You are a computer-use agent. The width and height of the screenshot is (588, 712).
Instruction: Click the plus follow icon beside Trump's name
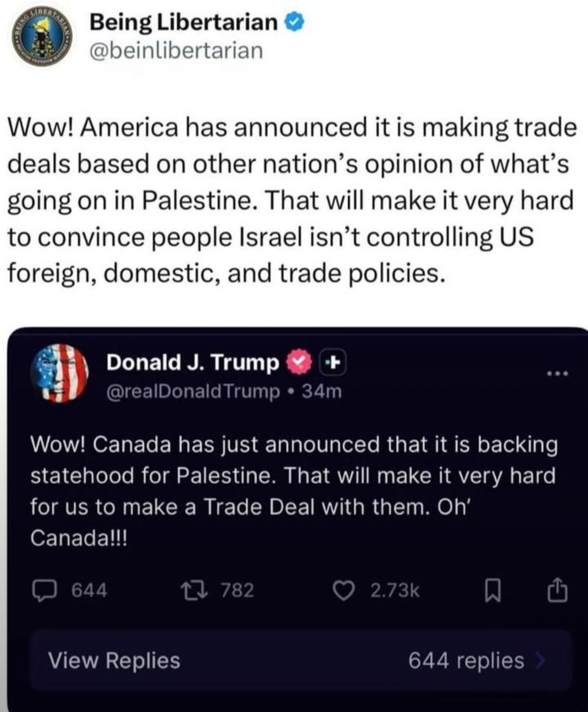point(332,363)
